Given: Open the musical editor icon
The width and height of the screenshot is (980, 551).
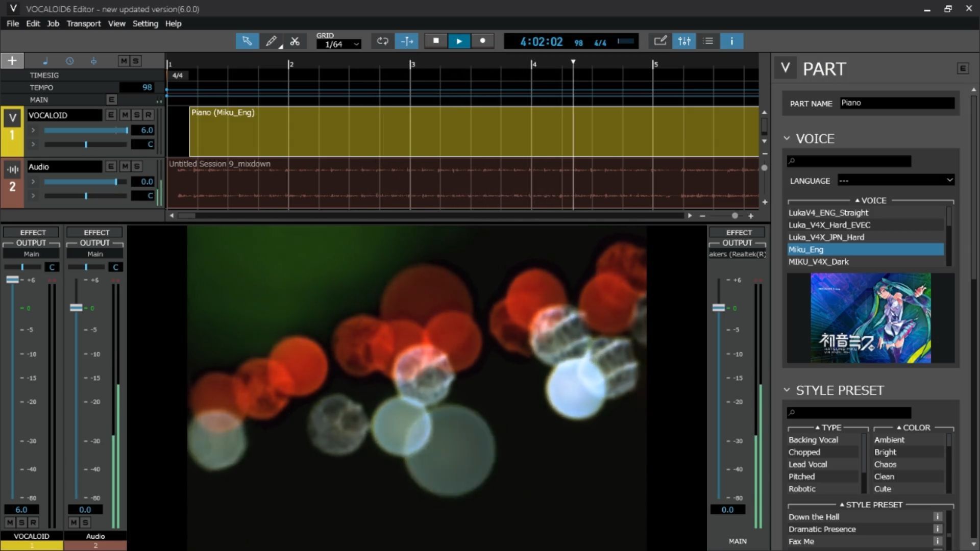Looking at the screenshot, I should (660, 41).
